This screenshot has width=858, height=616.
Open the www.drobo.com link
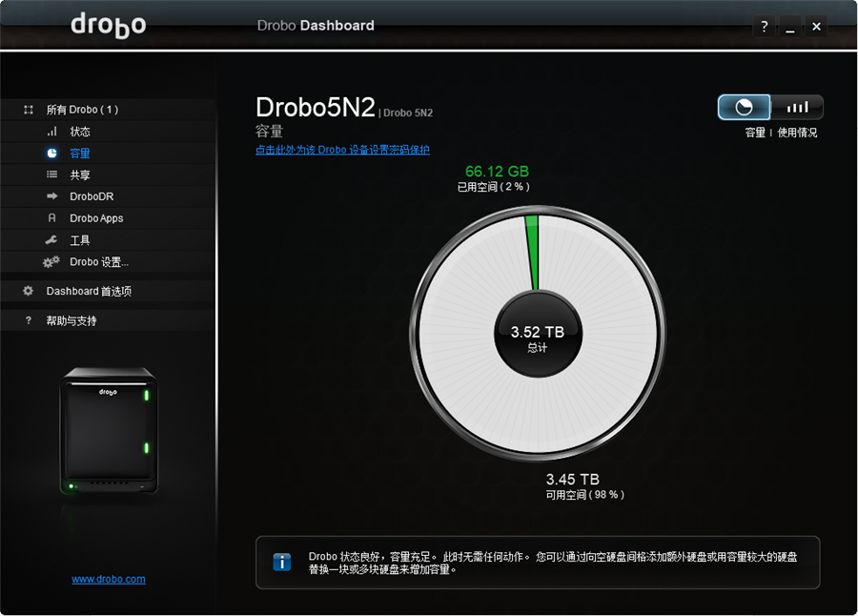coord(109,579)
